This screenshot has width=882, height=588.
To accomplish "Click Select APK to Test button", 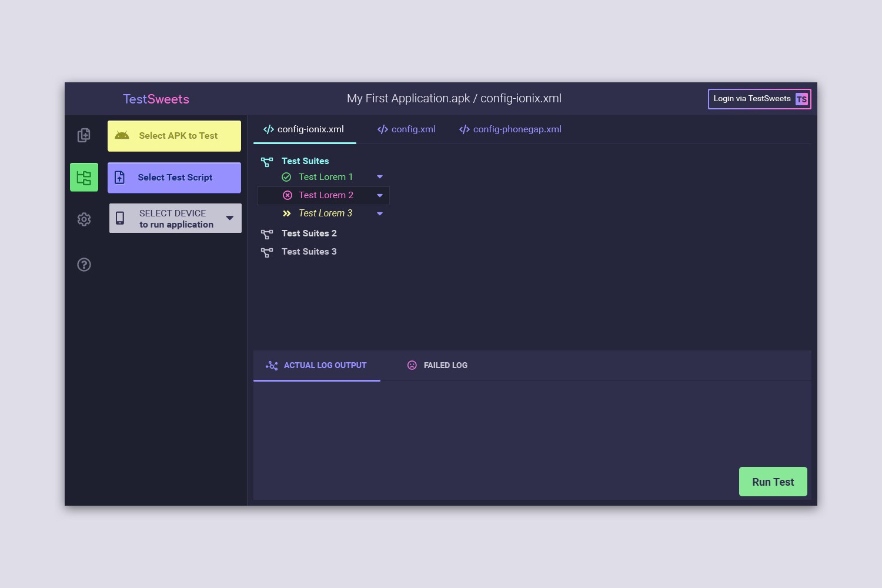I will (174, 136).
